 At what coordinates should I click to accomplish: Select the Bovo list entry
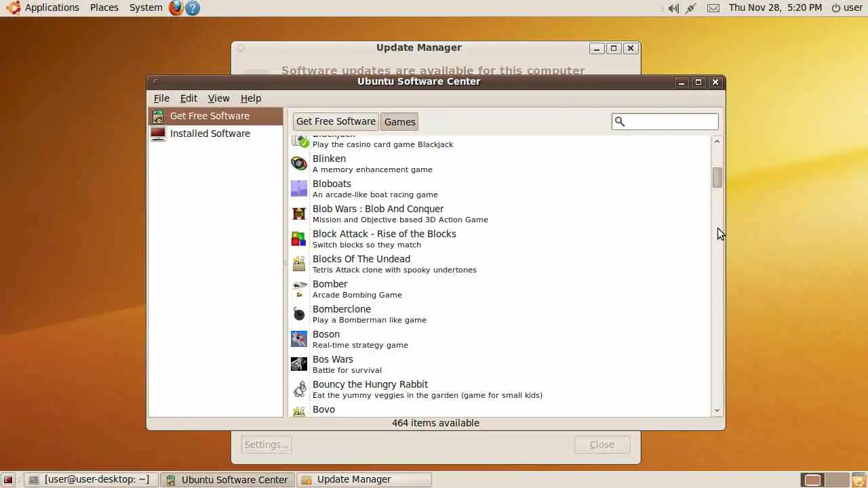[x=500, y=409]
